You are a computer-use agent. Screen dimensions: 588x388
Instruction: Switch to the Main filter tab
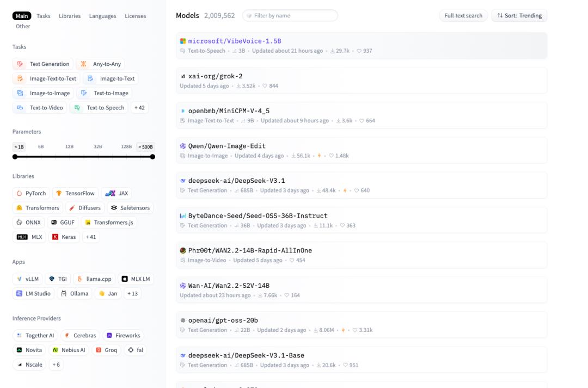22,16
